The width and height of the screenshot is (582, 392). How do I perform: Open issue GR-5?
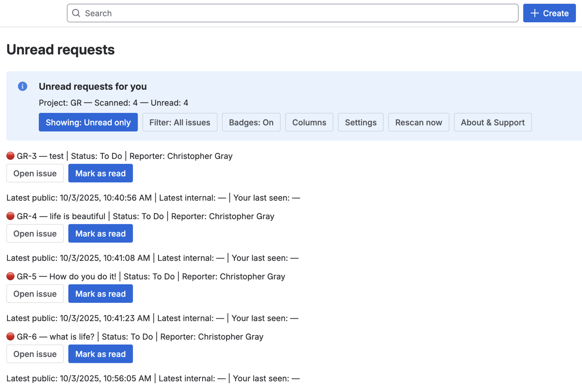click(x=35, y=294)
